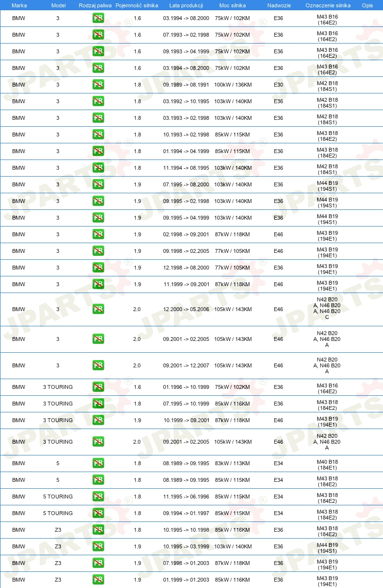The image size is (383, 588).
Task: Select fuel icon for 3 TOURING 1.6 row
Action: 98,387
